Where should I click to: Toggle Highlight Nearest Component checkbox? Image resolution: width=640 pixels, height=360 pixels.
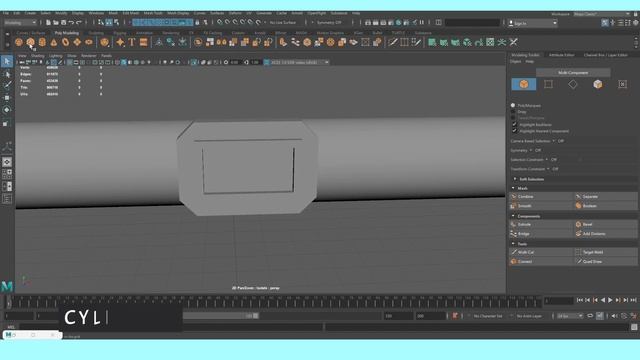click(514, 131)
